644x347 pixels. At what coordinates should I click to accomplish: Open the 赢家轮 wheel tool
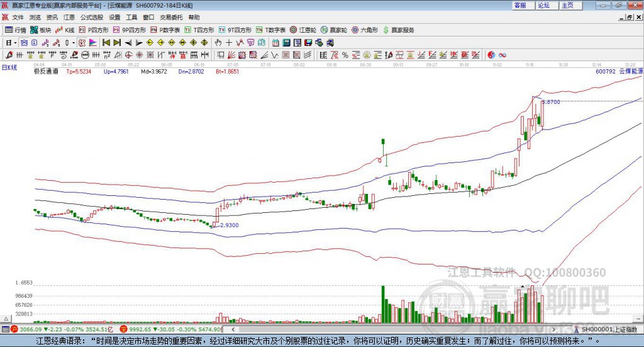(x=334, y=30)
